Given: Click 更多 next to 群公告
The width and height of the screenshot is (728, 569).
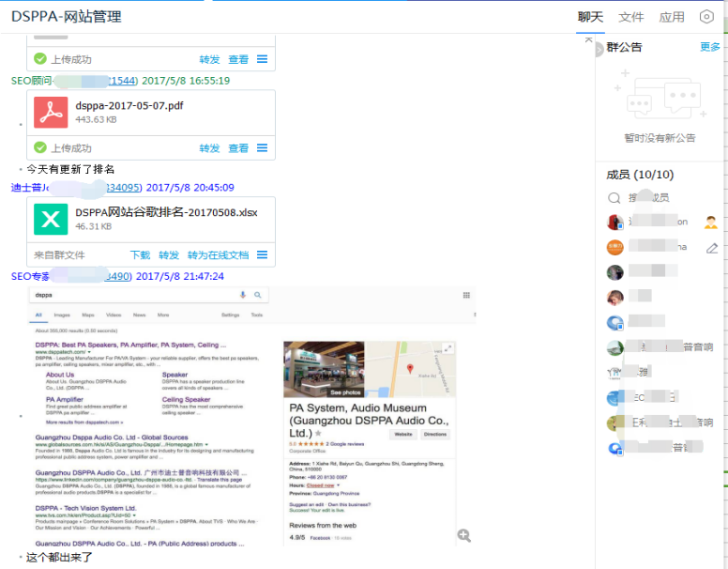Looking at the screenshot, I should pyautogui.click(x=710, y=47).
